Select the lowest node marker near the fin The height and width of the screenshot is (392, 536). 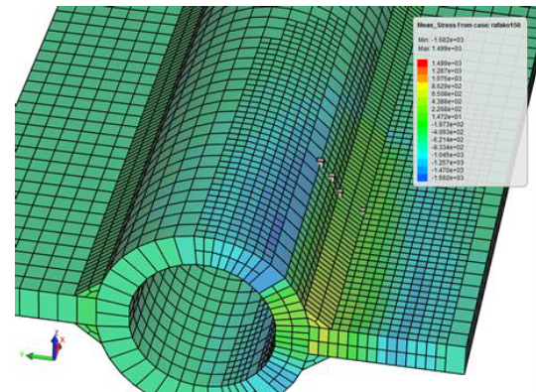[362, 210]
